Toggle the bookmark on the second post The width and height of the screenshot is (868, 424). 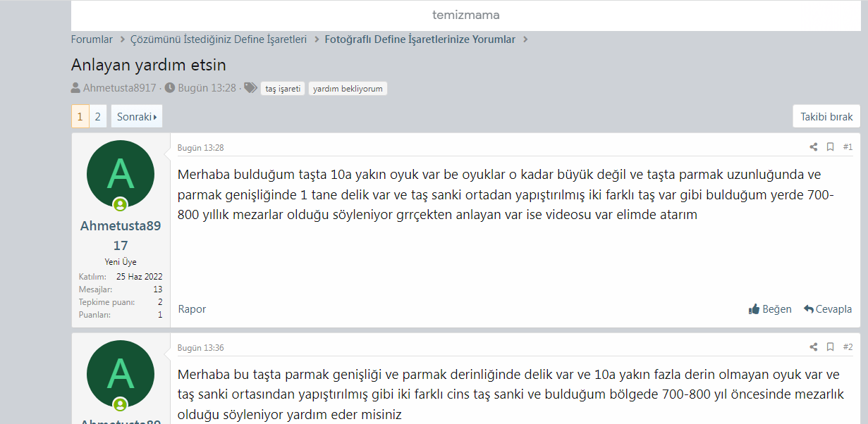(x=830, y=347)
